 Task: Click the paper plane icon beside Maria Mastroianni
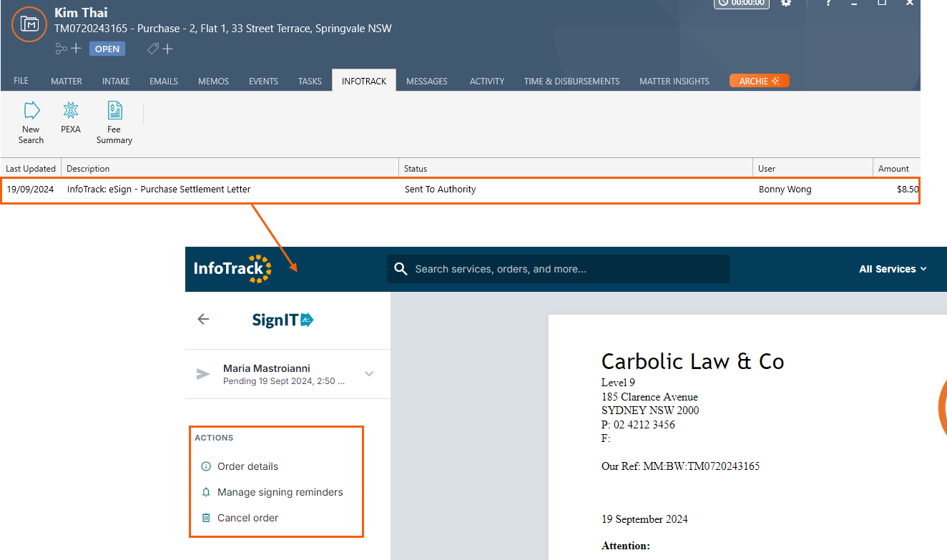[x=204, y=374]
